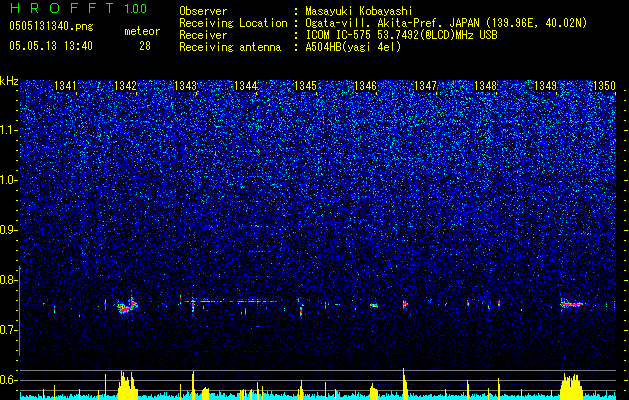The image size is (629, 400).
Task: Click the 1344 time marker
Action: click(246, 86)
